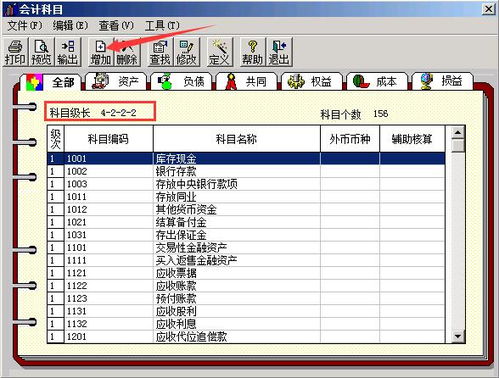The image size is (499, 378).
Task: Switch to the 共同 tab
Action: point(246,81)
